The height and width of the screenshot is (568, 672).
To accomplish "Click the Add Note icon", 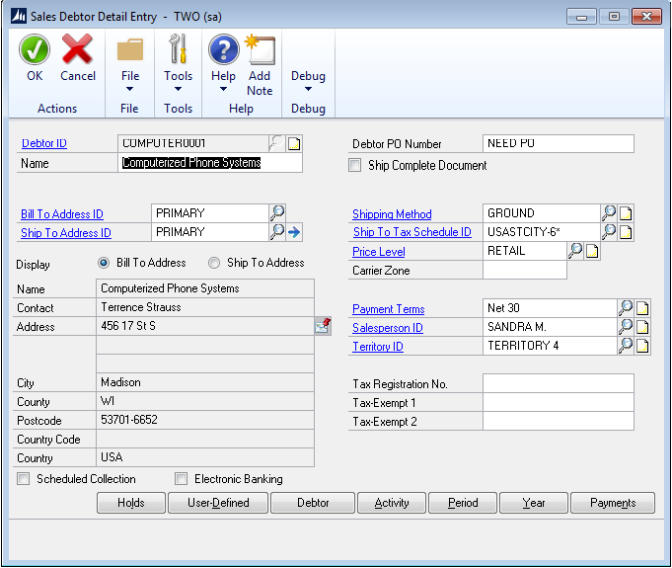I will click(260, 50).
